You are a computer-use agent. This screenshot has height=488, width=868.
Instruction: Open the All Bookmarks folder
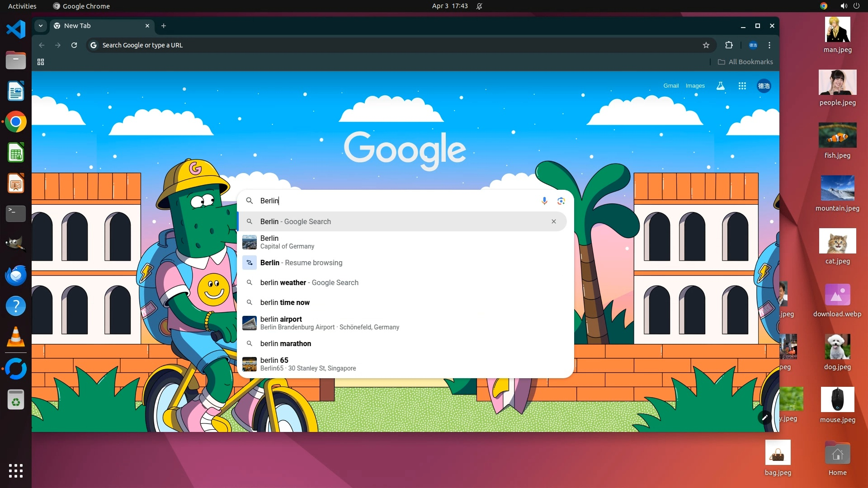tap(745, 62)
